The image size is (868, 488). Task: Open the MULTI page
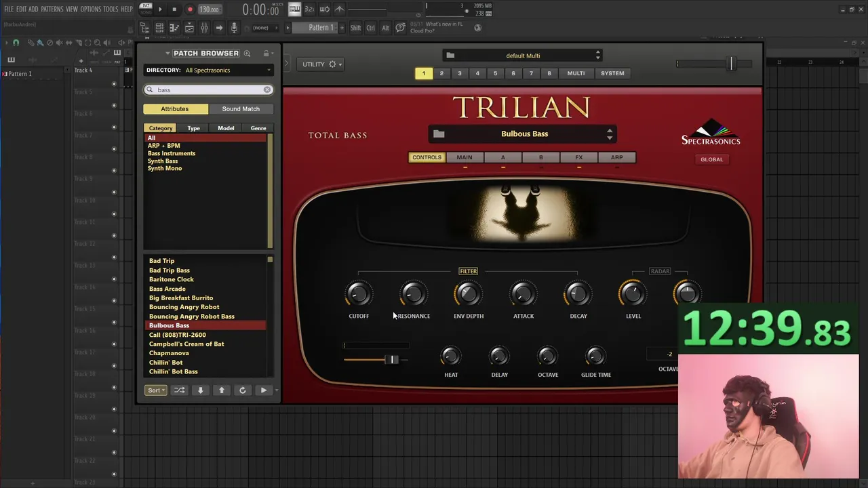click(576, 73)
